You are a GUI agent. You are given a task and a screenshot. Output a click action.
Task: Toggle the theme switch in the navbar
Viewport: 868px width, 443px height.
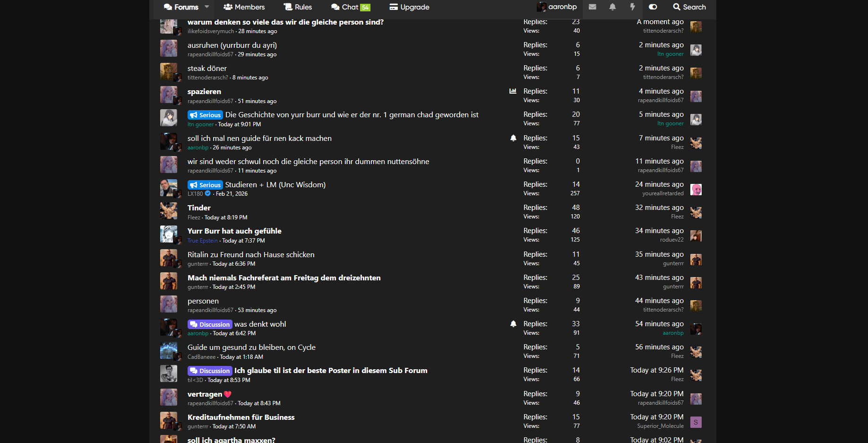[653, 7]
